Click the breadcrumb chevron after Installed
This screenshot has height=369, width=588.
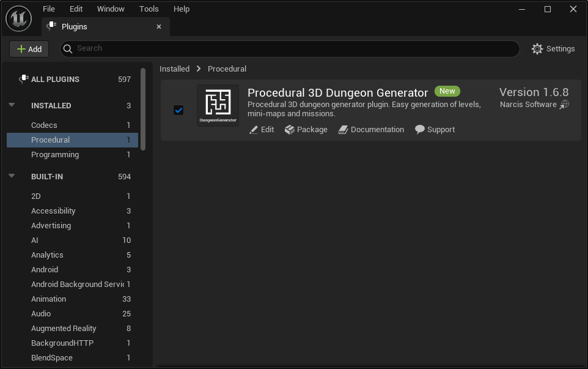(x=199, y=69)
